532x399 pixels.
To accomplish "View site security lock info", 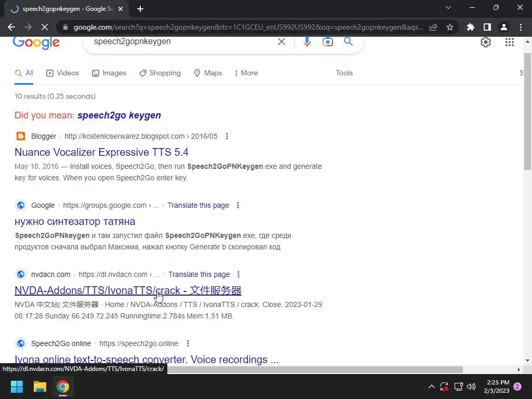I will pyautogui.click(x=65, y=27).
